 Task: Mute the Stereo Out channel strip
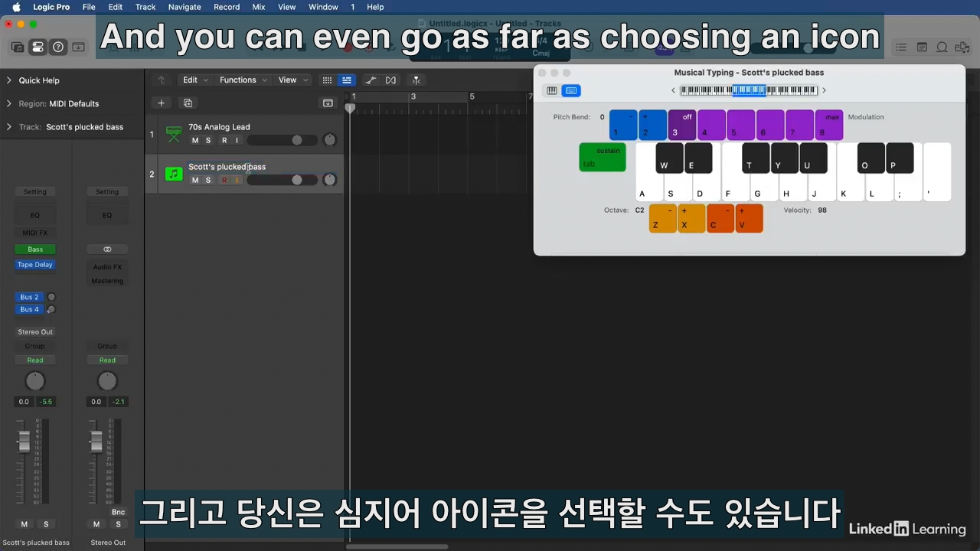[96, 524]
